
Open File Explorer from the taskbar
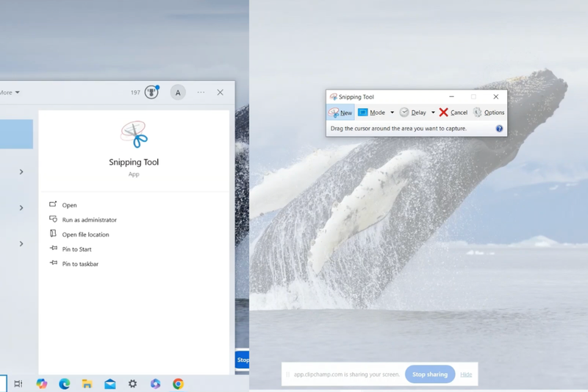(87, 384)
